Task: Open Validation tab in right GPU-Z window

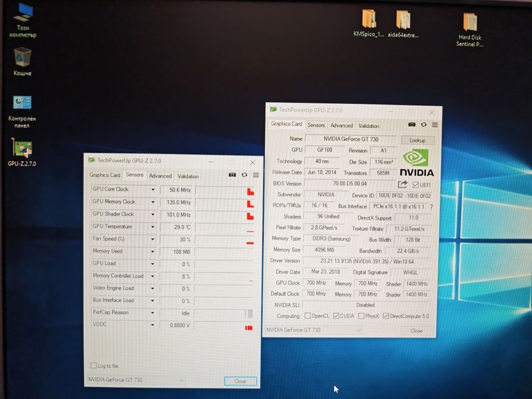Action: click(x=369, y=126)
